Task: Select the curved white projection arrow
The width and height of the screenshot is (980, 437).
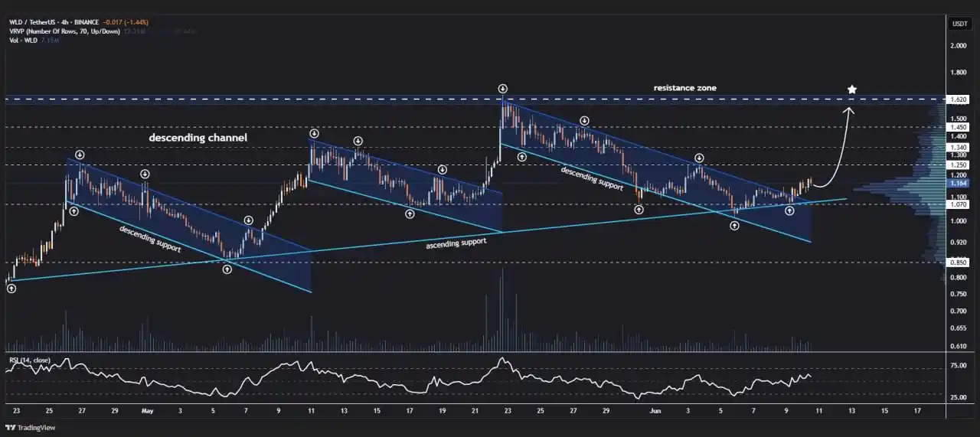Action: click(x=833, y=147)
